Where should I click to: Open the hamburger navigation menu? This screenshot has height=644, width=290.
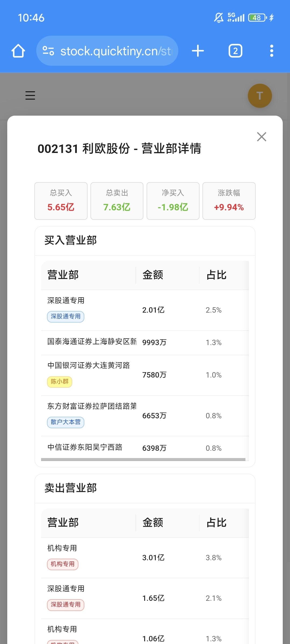coord(30,95)
